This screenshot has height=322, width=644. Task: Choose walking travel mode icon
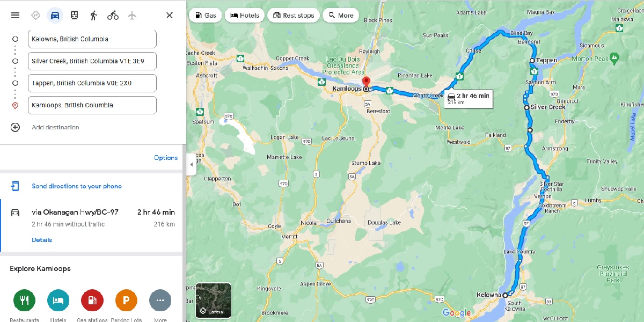[93, 15]
